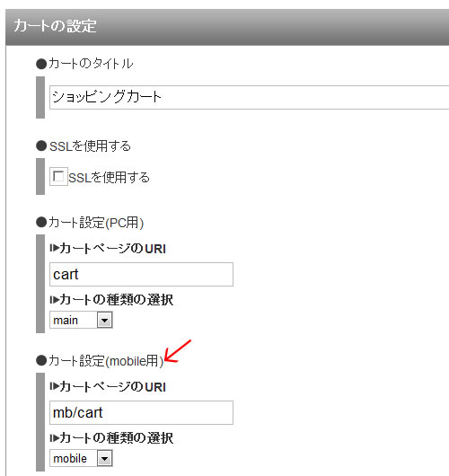Click the arrow icon before PC カートの種類の選択

pos(55,300)
